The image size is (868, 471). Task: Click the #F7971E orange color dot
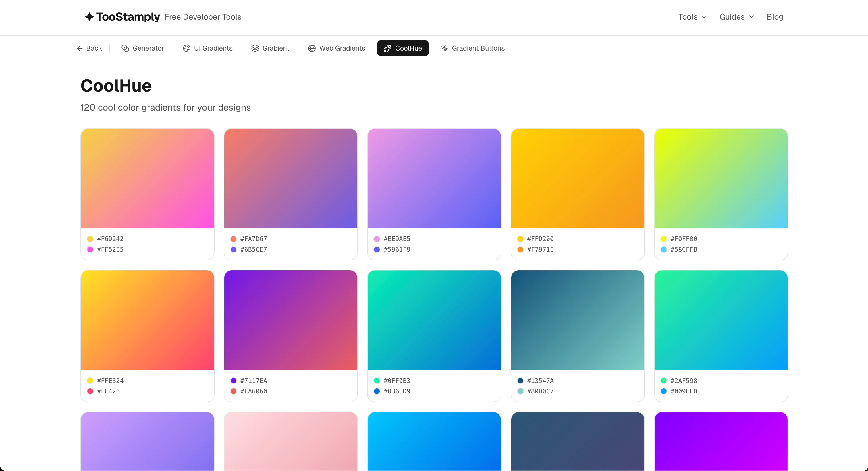tap(520, 250)
